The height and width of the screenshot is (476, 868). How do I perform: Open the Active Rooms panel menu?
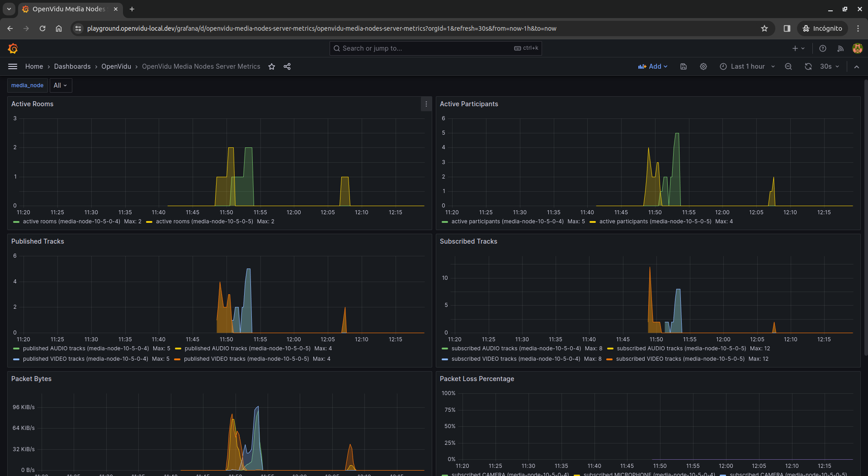[x=425, y=104]
